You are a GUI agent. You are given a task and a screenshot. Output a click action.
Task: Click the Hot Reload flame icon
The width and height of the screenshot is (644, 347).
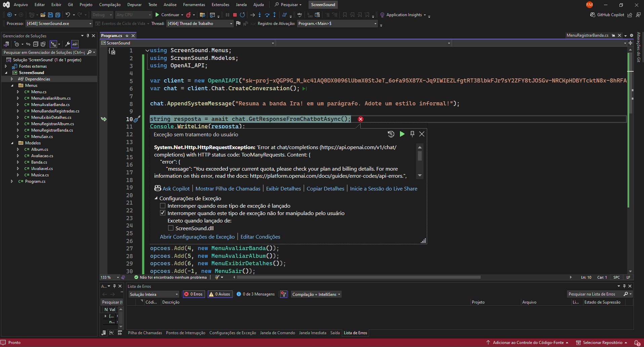pyautogui.click(x=189, y=15)
